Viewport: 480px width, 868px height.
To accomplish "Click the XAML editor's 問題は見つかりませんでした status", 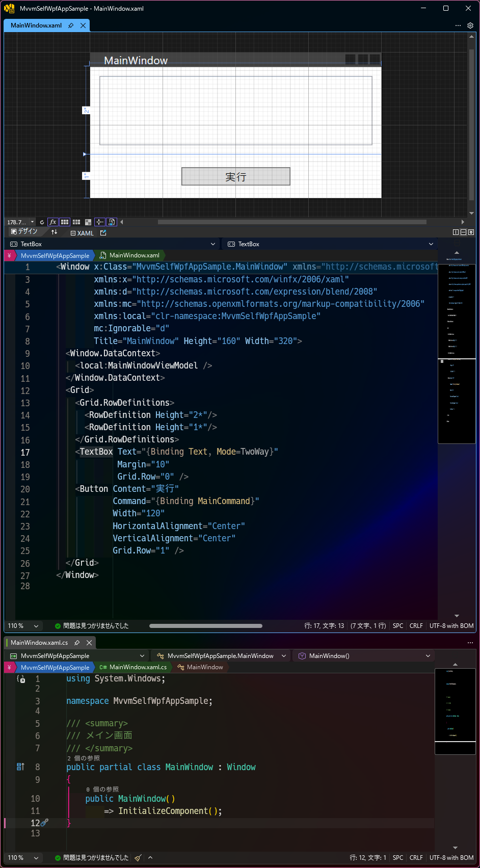I will coord(92,626).
